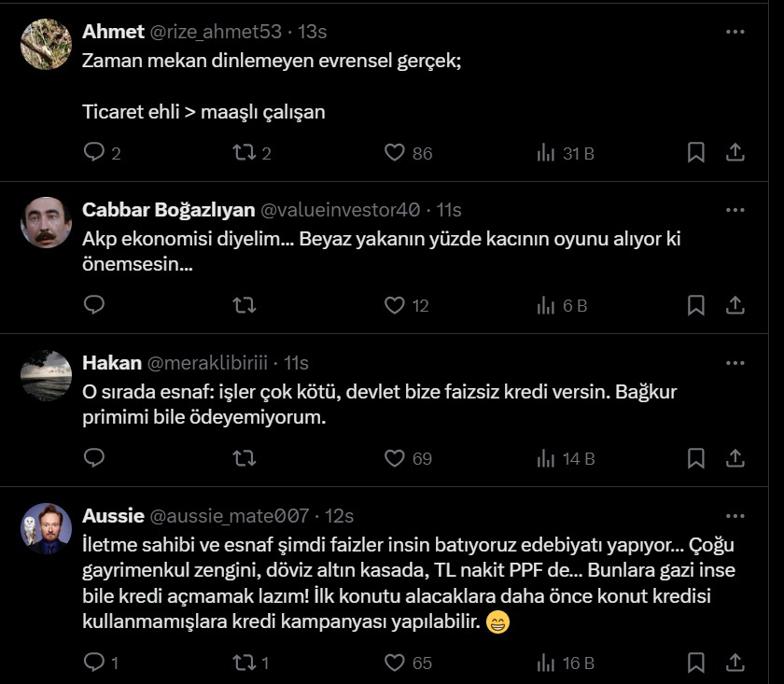This screenshot has height=684, width=784.
Task: Like Ahmet's tweet about Ticaret ehli
Action: pyautogui.click(x=395, y=152)
